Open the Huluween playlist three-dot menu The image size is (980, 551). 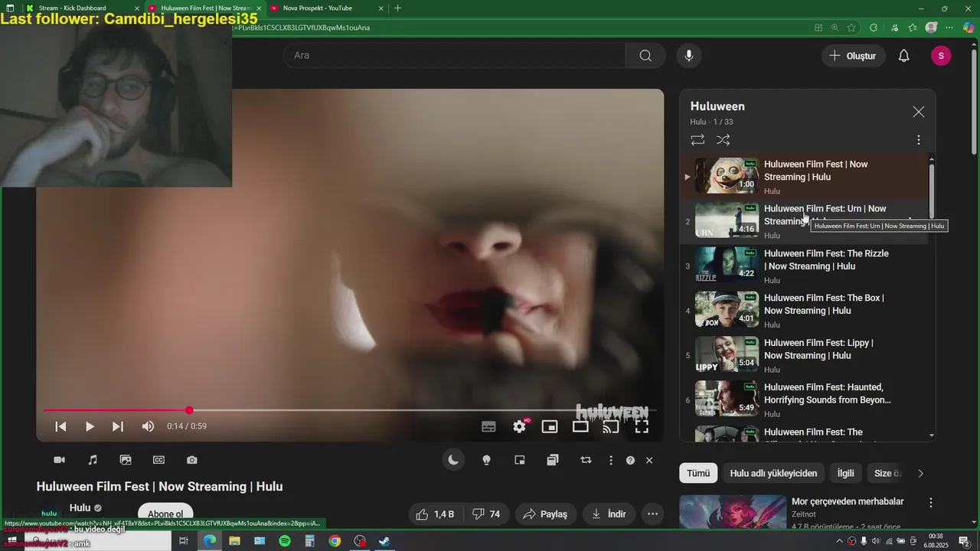(x=919, y=140)
